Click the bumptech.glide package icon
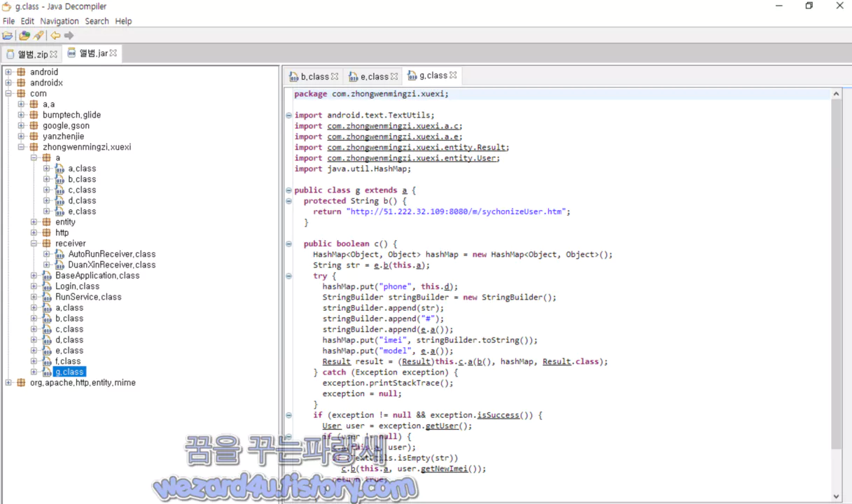The image size is (852, 504). pyautogui.click(x=34, y=115)
